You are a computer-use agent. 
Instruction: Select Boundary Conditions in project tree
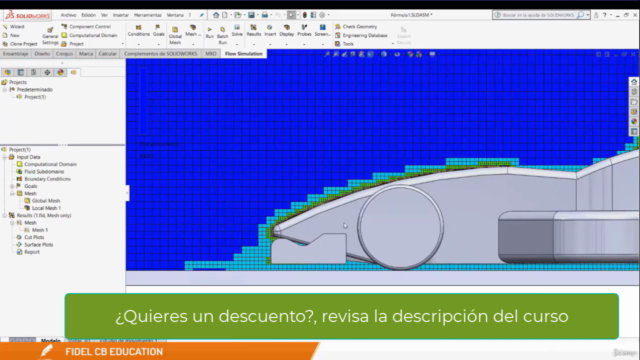(47, 179)
